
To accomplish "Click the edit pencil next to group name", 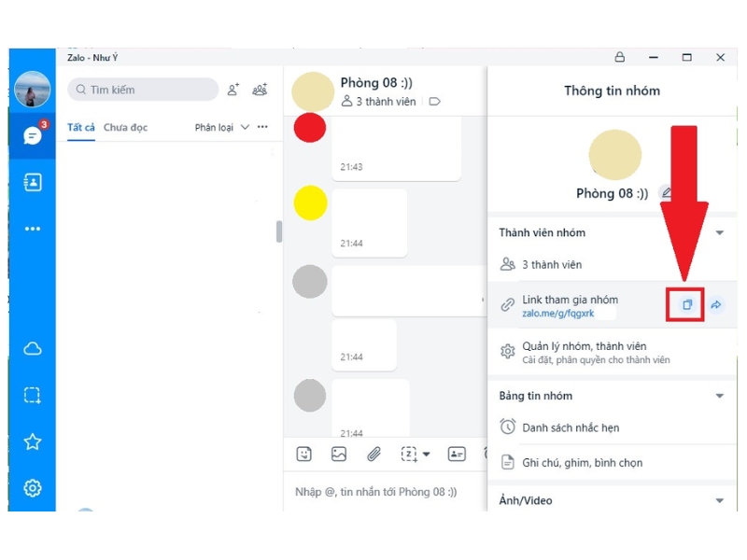I will tap(666, 192).
